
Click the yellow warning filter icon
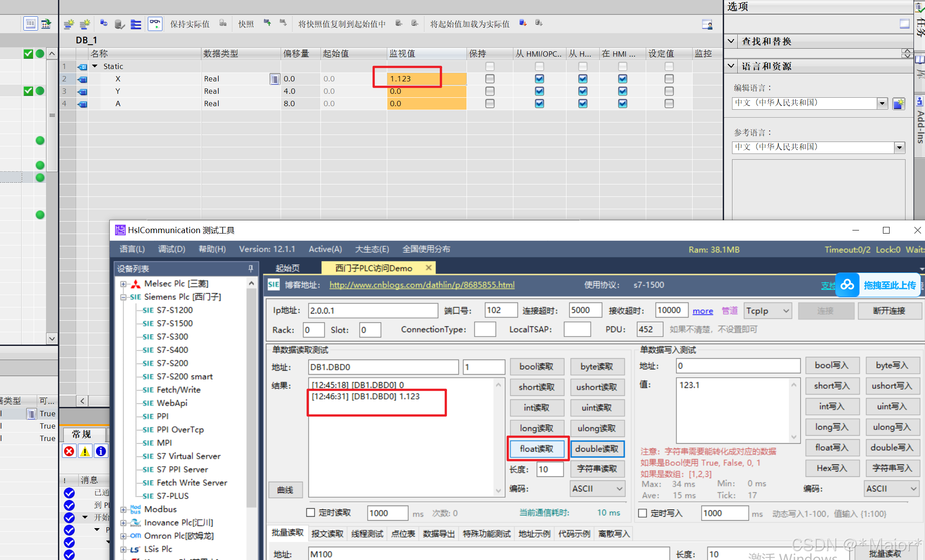[85, 451]
